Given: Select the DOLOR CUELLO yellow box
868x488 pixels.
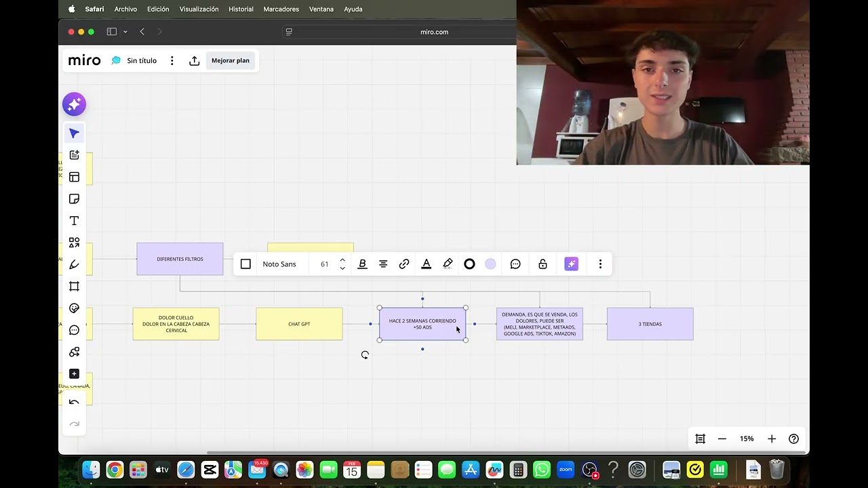Looking at the screenshot, I should pyautogui.click(x=176, y=324).
